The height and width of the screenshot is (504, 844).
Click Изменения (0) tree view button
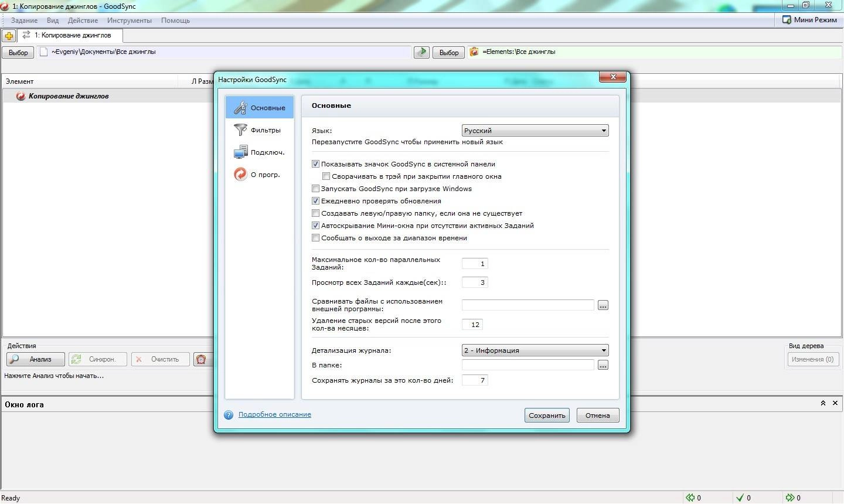point(812,359)
